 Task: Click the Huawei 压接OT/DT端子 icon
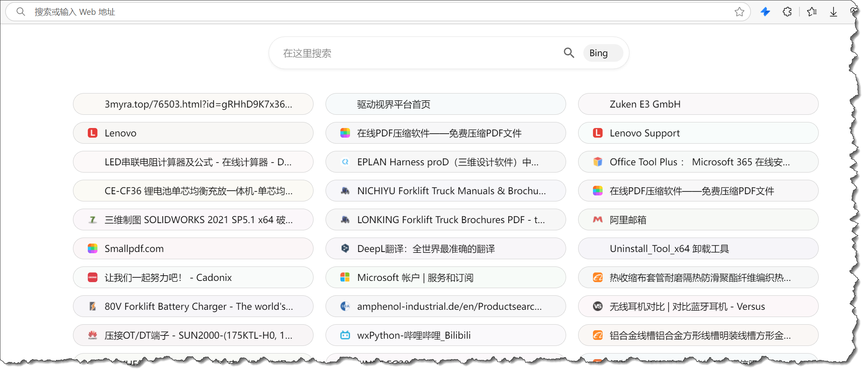point(93,335)
